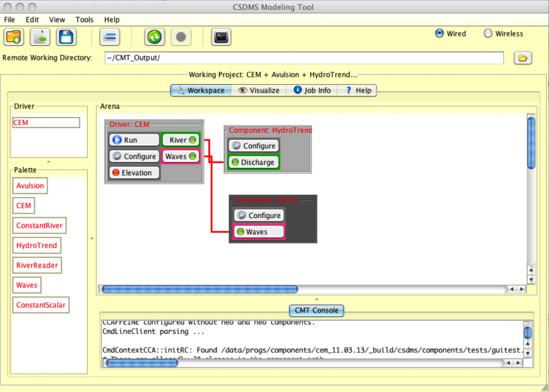Click the server connection toolbar icon

110,37
